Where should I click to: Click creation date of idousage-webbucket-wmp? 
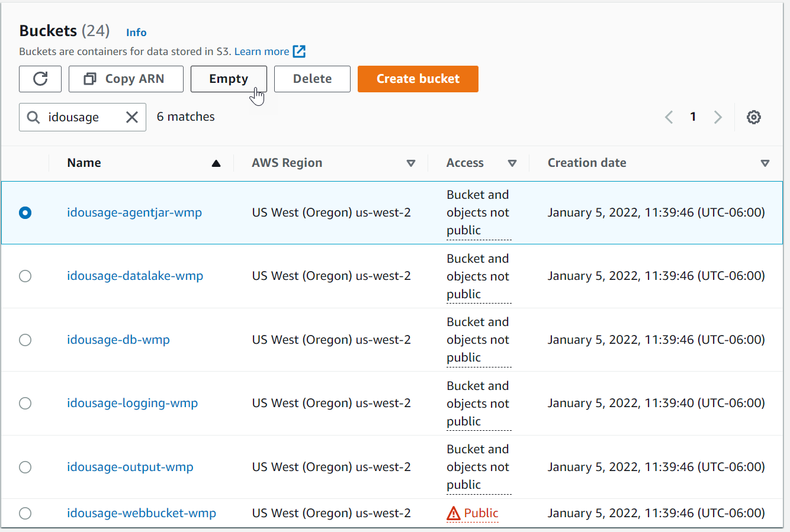[656, 513]
